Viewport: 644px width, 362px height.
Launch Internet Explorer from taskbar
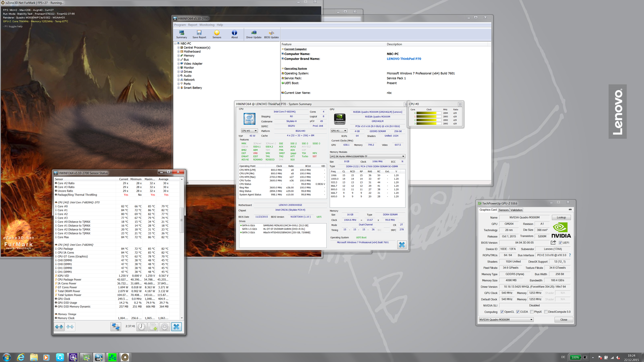click(x=21, y=357)
